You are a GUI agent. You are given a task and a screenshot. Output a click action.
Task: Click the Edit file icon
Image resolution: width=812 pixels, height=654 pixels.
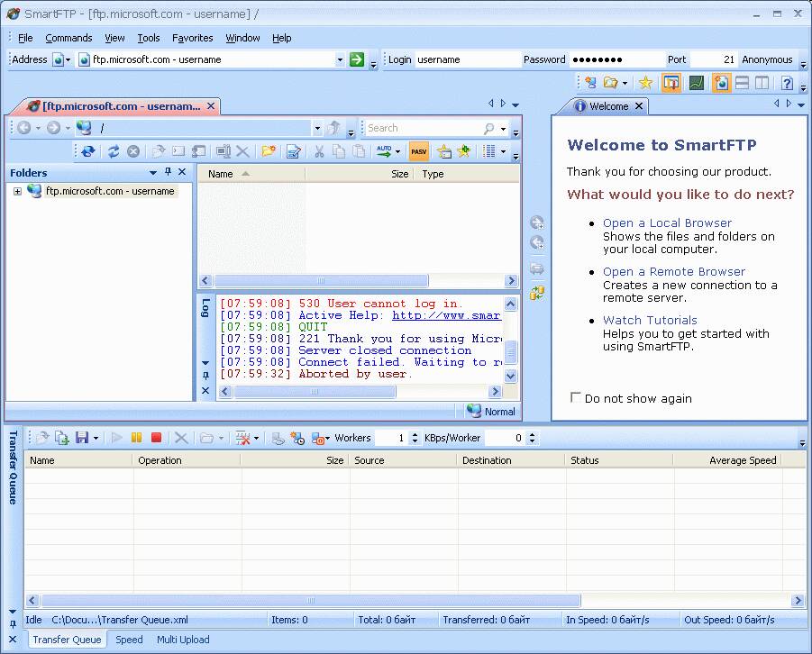293,151
